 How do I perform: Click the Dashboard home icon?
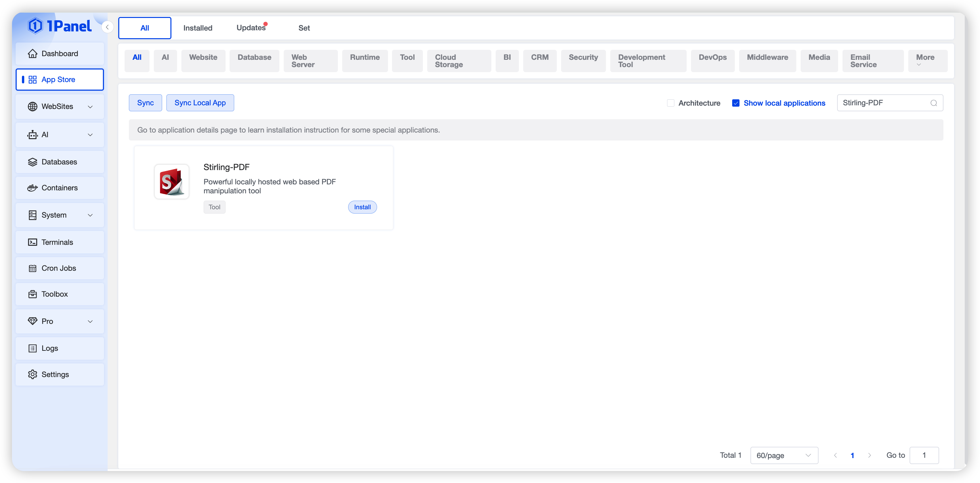33,53
